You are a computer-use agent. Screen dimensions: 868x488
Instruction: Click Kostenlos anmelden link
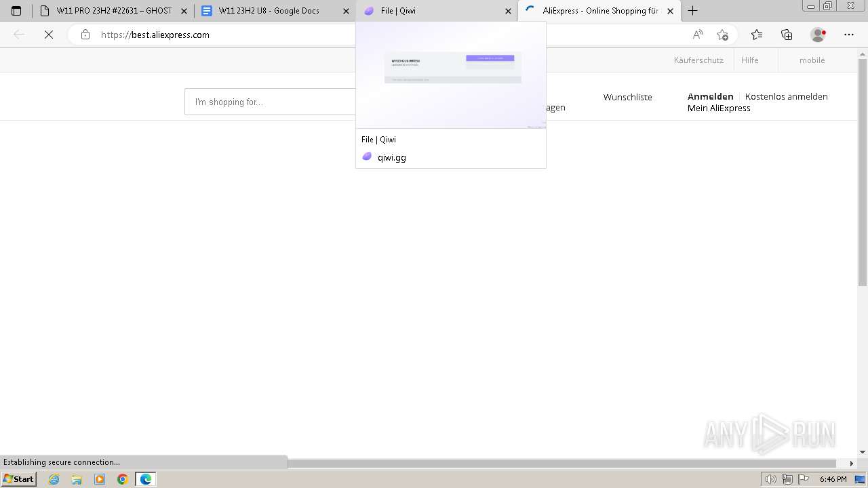(x=787, y=96)
